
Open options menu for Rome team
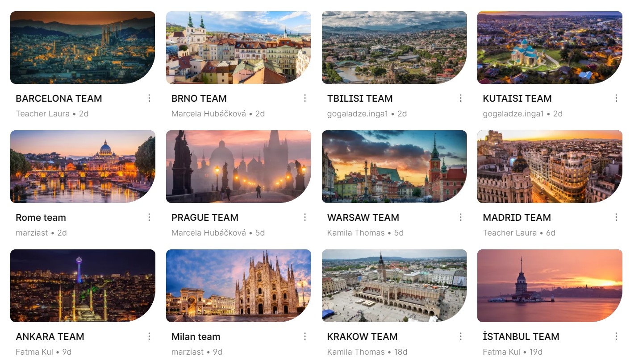[149, 217]
